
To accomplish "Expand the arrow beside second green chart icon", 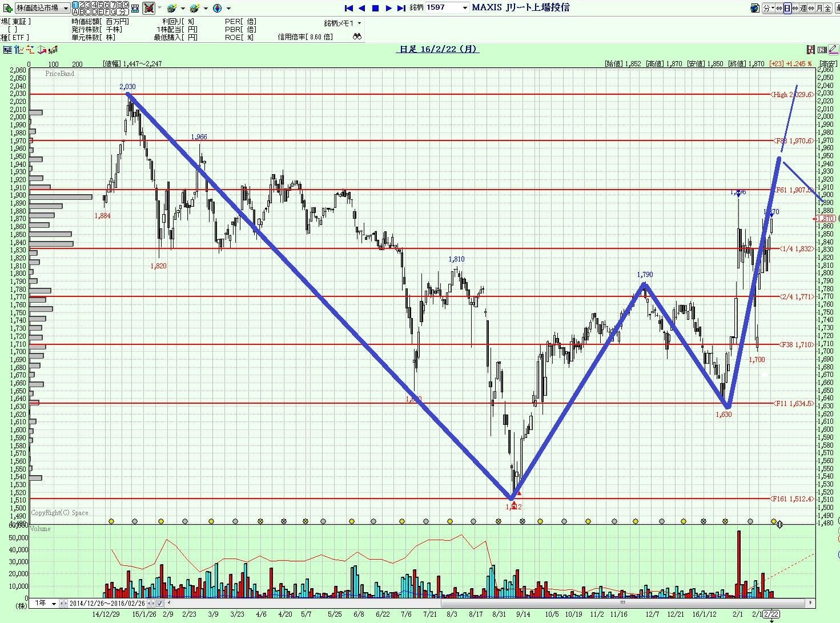I will coord(206,9).
